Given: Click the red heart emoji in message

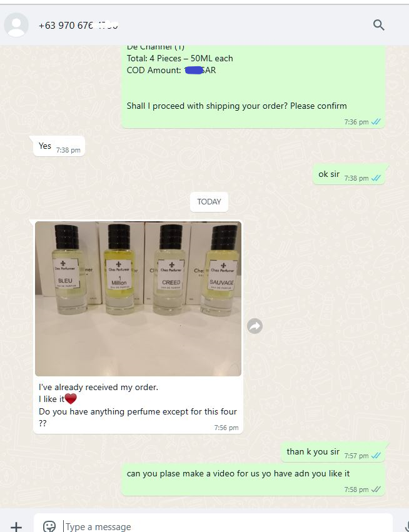Looking at the screenshot, I should 71,399.
